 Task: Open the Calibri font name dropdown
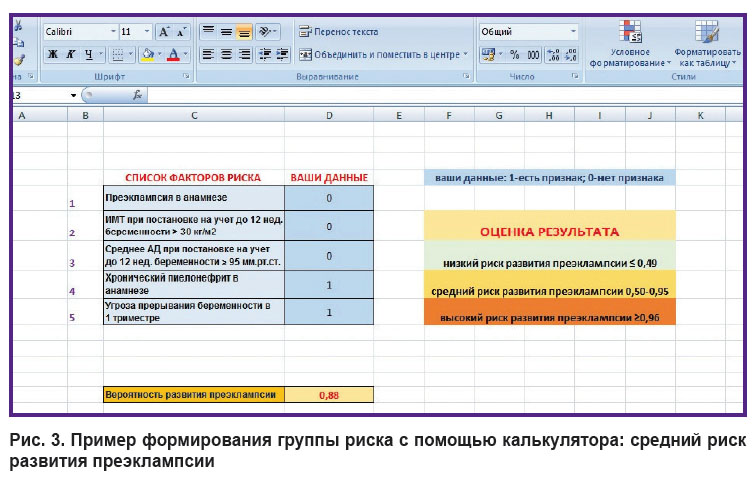(x=113, y=32)
